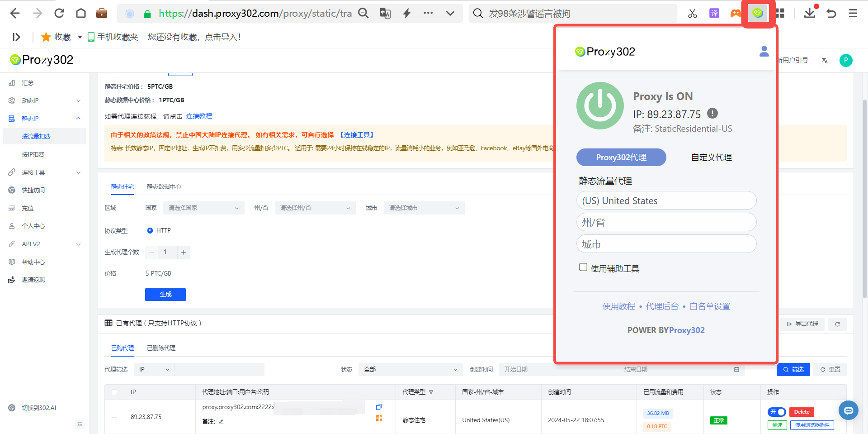
Task: Open the 状态 全部 filter dropdown
Action: click(411, 369)
